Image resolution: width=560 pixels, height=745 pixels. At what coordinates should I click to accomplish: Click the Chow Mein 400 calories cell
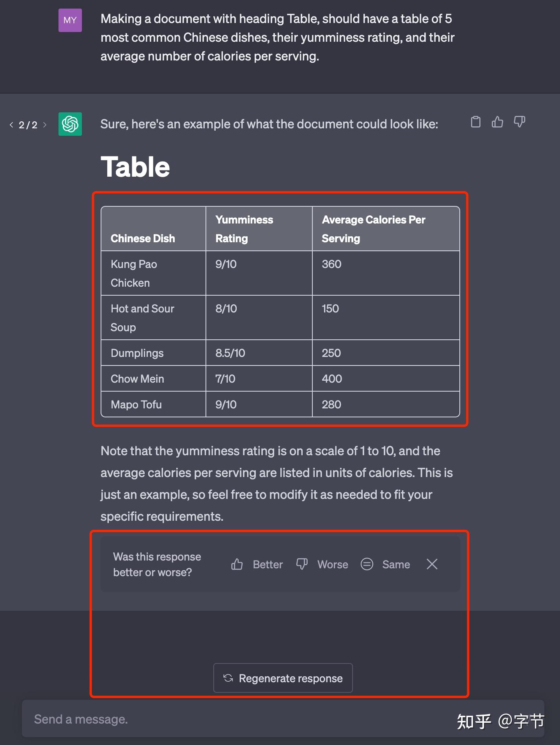pos(385,379)
